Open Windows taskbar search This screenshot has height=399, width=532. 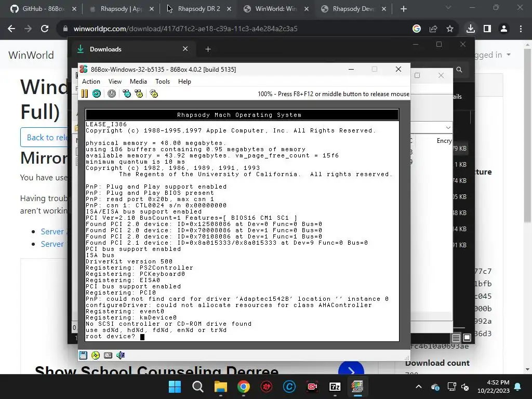198,387
